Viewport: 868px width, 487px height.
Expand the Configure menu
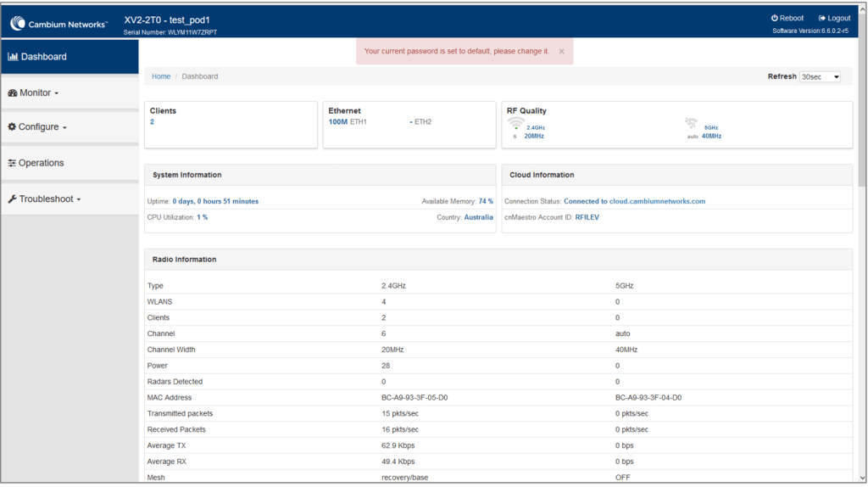(38, 127)
